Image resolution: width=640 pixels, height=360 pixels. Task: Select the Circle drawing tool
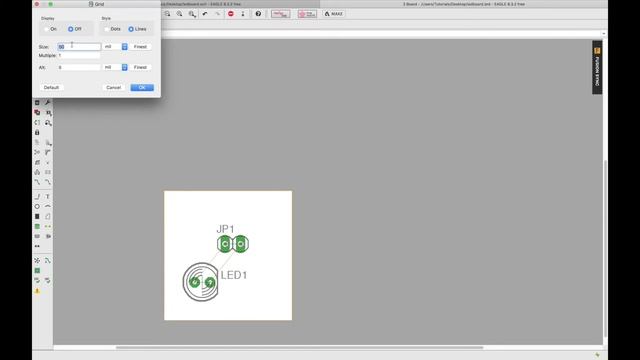click(37, 206)
